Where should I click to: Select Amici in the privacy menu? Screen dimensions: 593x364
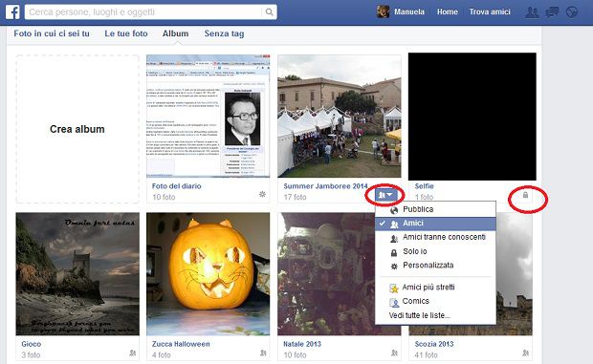tap(435, 224)
